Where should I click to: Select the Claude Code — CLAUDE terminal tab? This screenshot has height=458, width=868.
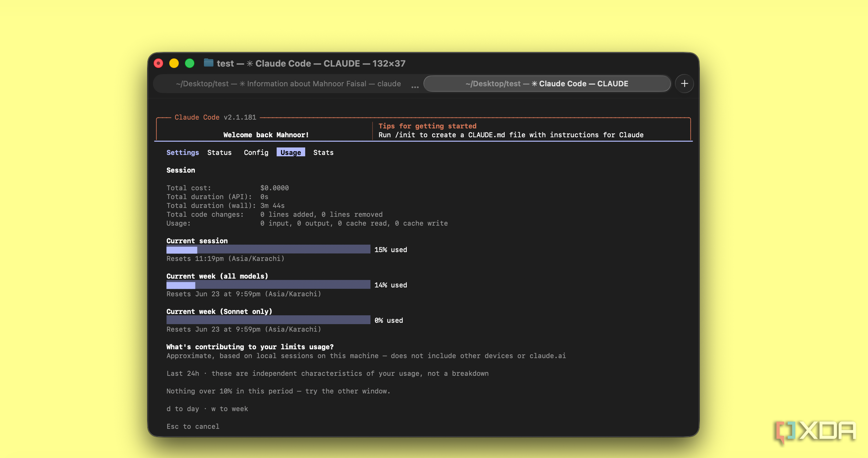click(547, 84)
